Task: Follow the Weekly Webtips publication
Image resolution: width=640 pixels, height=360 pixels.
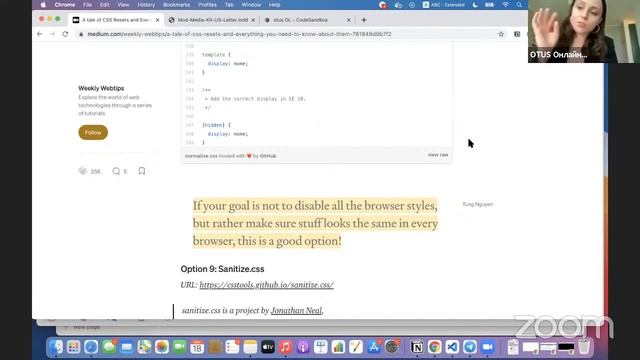Action: (x=93, y=132)
